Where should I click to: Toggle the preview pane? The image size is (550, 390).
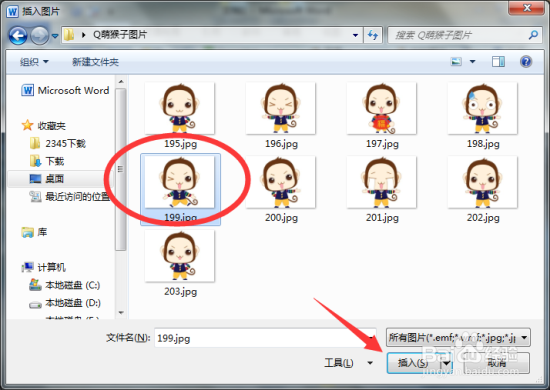(x=498, y=62)
